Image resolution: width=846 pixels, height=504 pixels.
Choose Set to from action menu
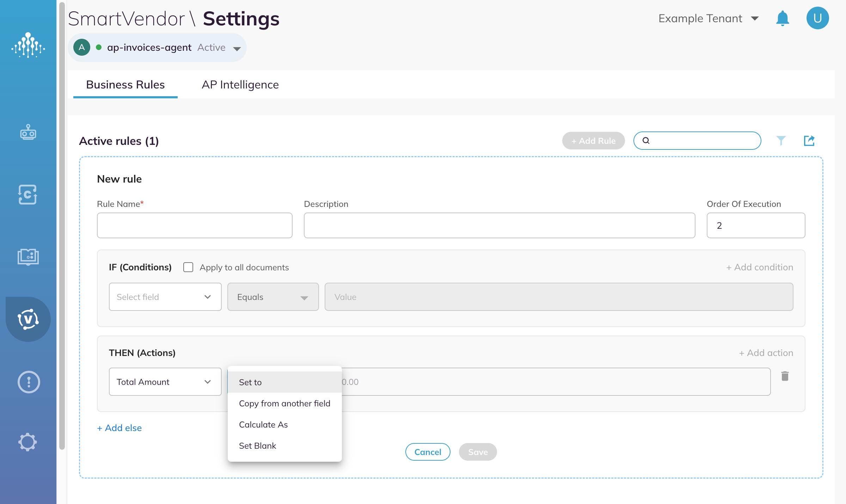click(x=285, y=382)
